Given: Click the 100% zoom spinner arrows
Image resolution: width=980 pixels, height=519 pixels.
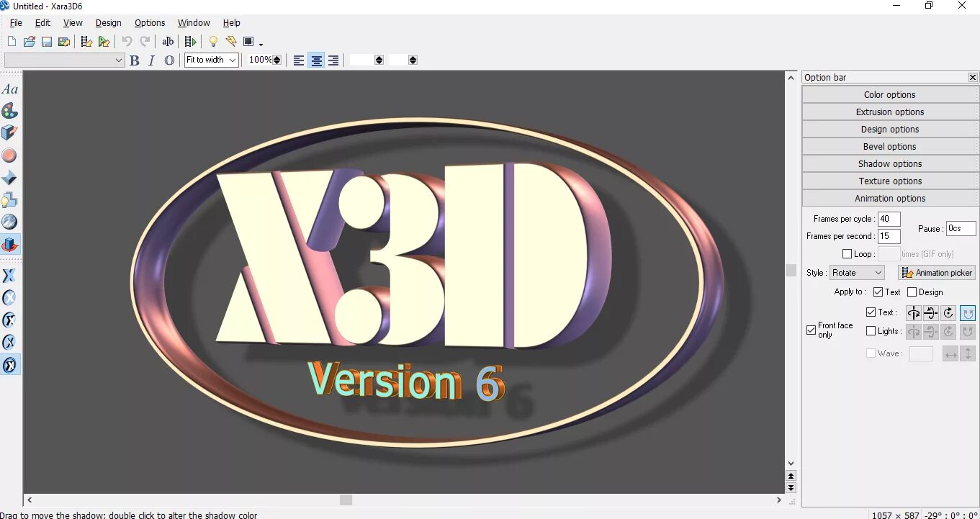Looking at the screenshot, I should (x=276, y=60).
